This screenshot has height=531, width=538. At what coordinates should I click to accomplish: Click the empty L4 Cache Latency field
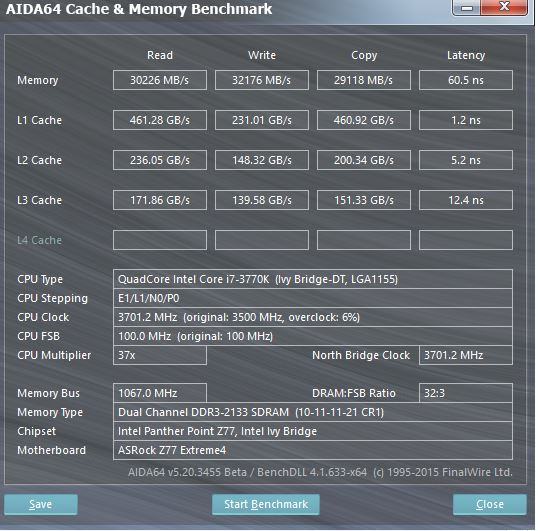tap(466, 240)
